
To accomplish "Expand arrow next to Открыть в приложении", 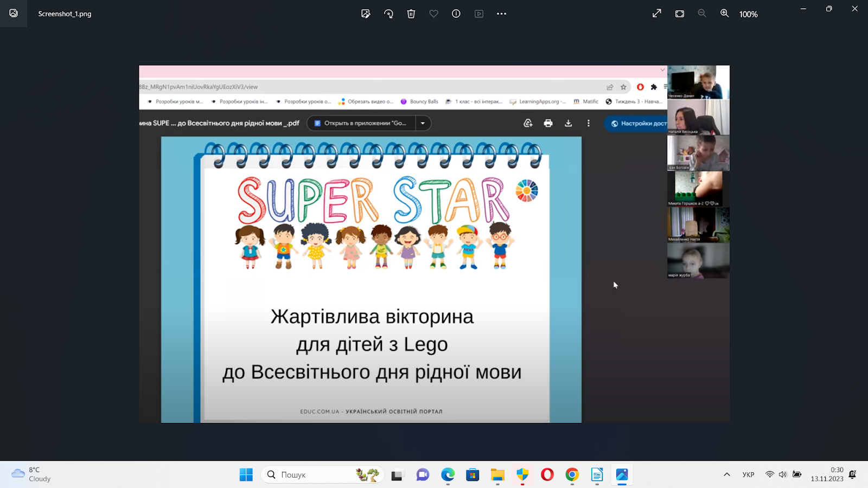I will [423, 123].
